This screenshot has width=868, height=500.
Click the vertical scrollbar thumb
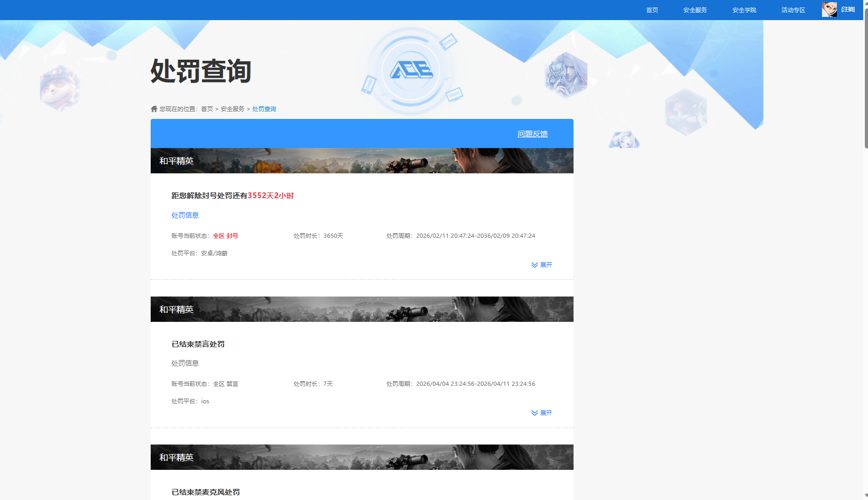[x=866, y=79]
